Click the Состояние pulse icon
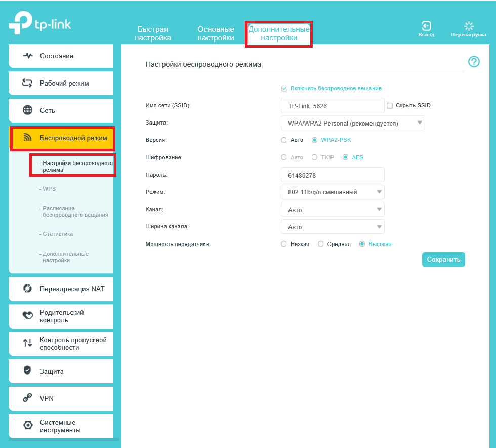 click(x=28, y=56)
